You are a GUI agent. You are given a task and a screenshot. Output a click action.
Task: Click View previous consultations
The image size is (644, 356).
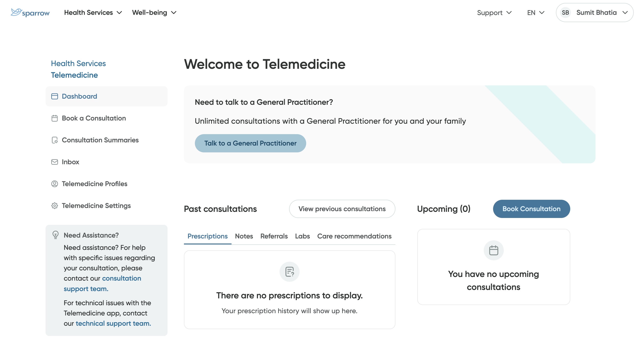pos(342,209)
